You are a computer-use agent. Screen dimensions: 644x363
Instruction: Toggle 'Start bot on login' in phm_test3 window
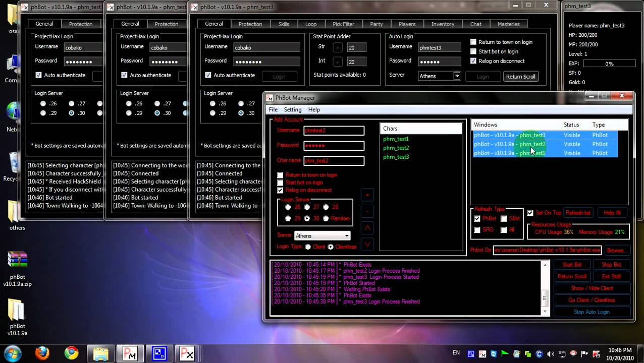[x=473, y=51]
